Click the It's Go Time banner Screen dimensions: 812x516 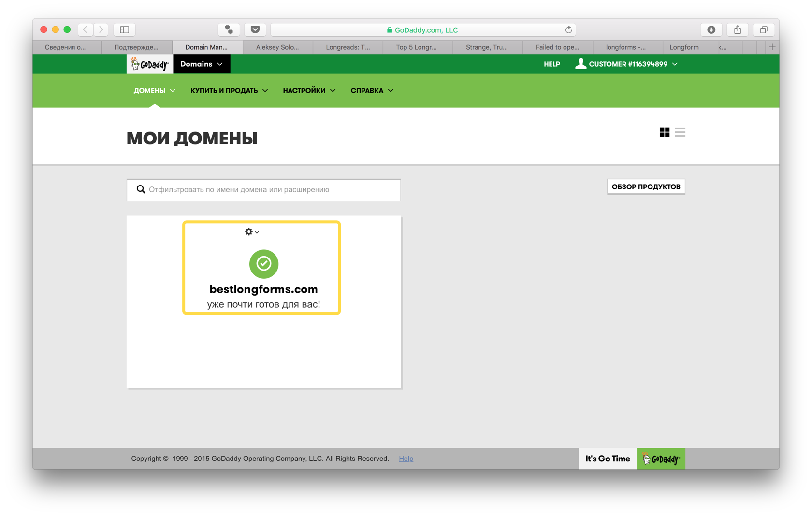[608, 459]
